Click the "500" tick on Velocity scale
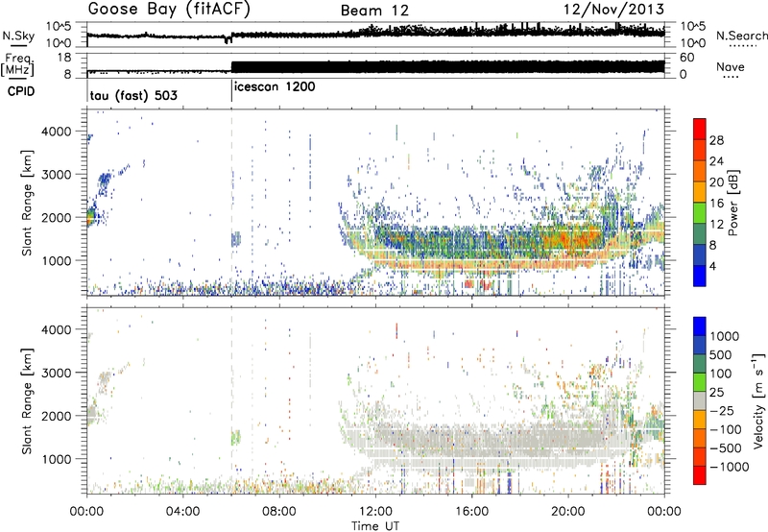 [721, 354]
